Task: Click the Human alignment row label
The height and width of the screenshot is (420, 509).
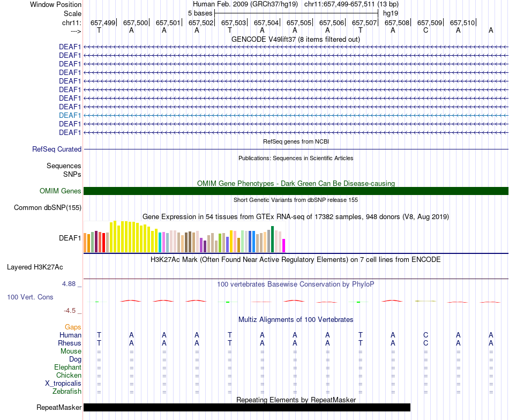Action: pos(70,335)
